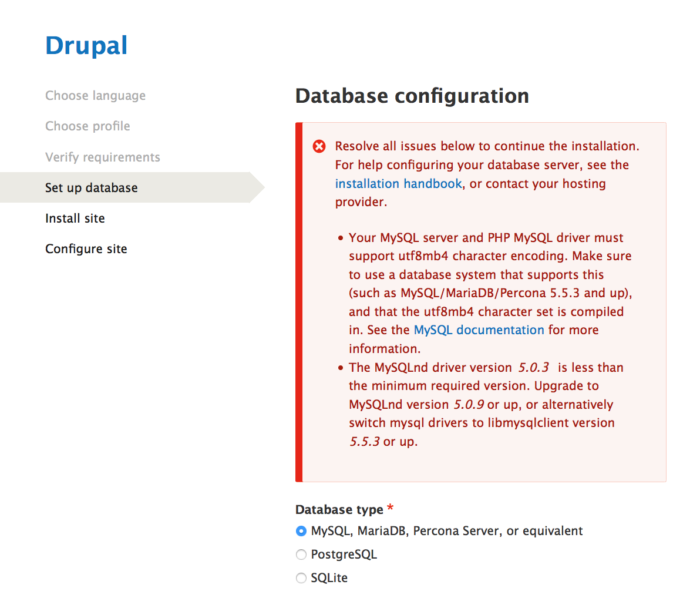Click the italic 5.5.3 libmysqlclient version text

pyautogui.click(x=365, y=442)
